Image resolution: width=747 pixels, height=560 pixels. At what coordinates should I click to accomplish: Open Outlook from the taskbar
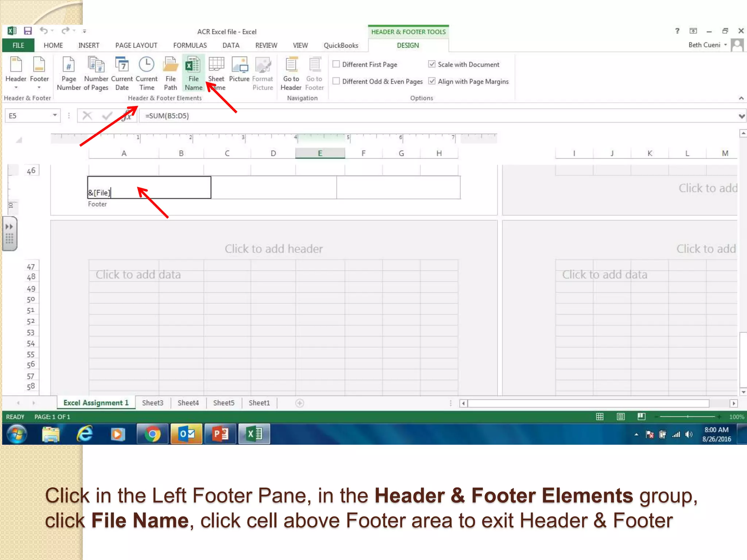pos(186,434)
